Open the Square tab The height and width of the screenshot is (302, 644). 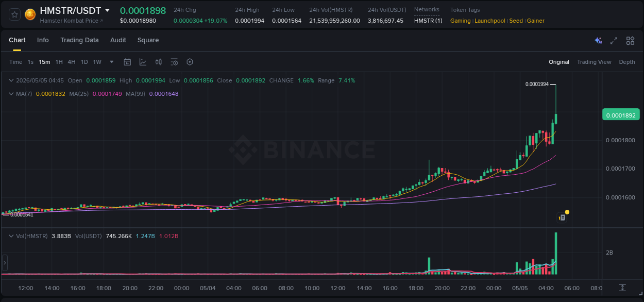click(x=148, y=40)
